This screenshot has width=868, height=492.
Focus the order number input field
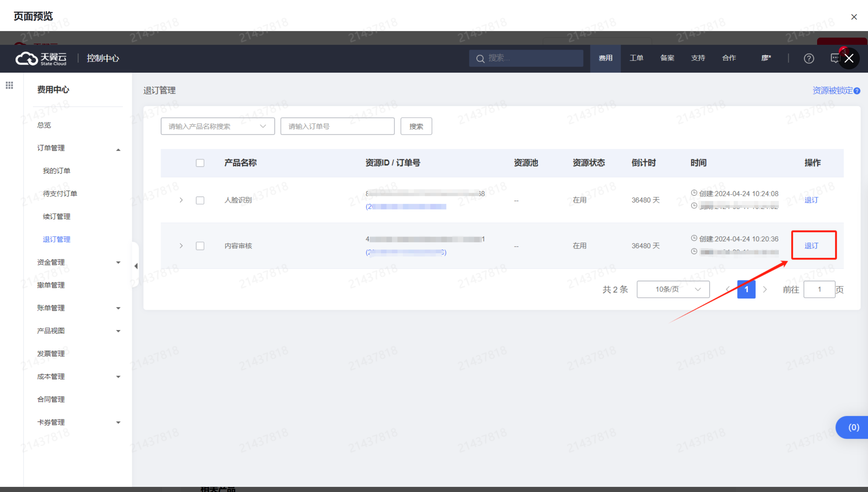337,127
